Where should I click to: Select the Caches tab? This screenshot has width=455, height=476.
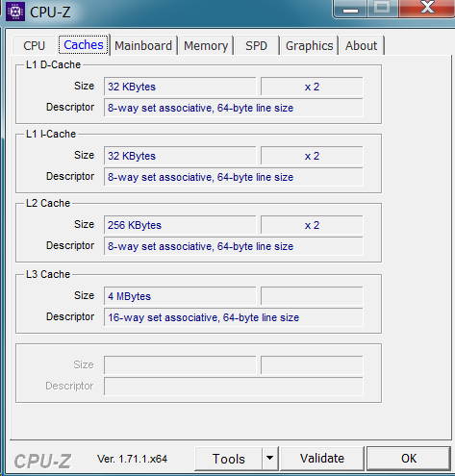pos(84,45)
